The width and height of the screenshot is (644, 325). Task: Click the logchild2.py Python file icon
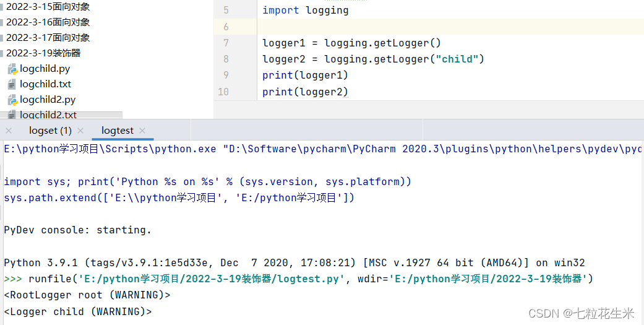click(x=13, y=100)
